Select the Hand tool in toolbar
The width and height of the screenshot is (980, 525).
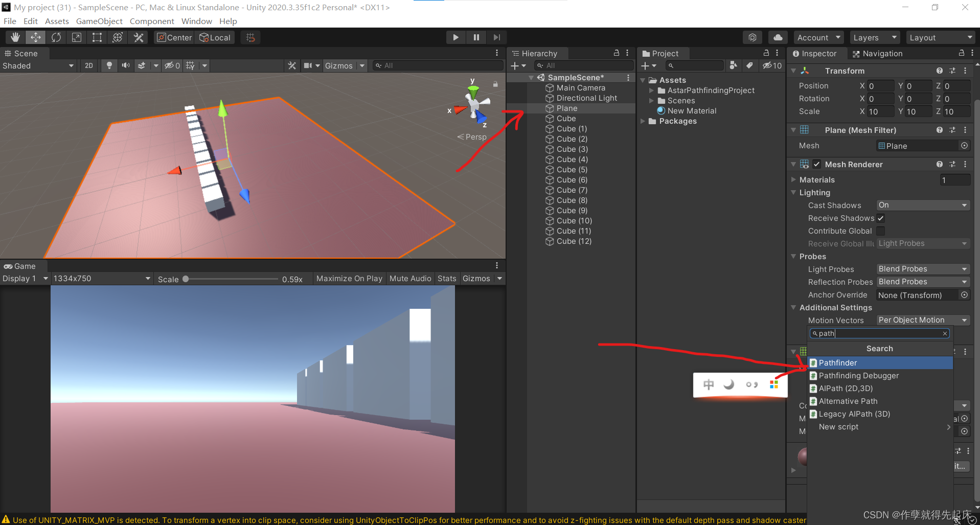click(x=15, y=37)
